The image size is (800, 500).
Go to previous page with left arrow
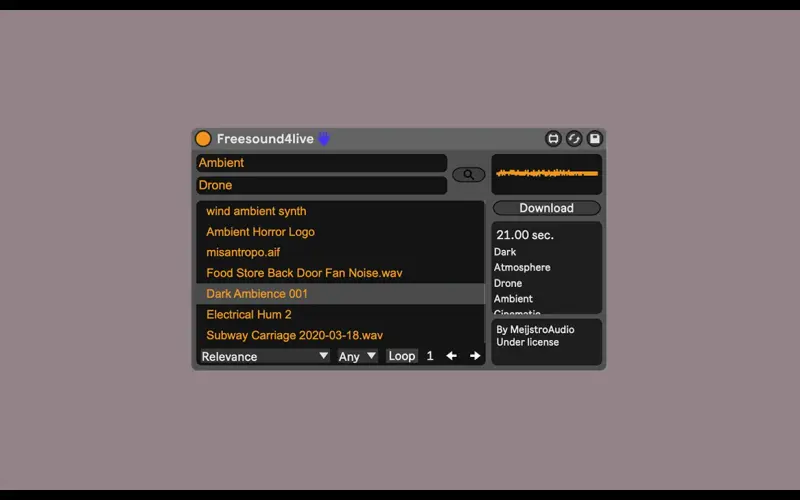452,356
